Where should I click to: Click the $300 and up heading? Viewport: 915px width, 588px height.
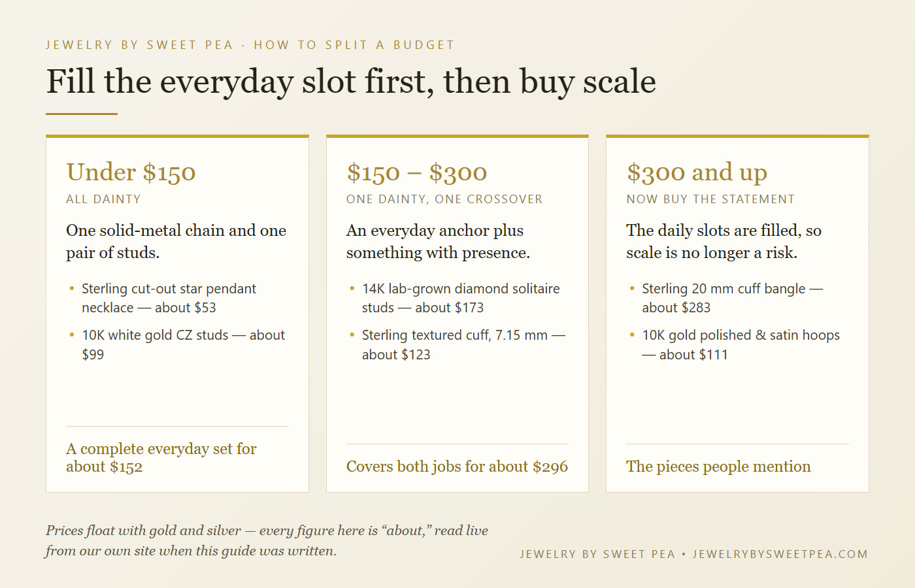point(697,172)
